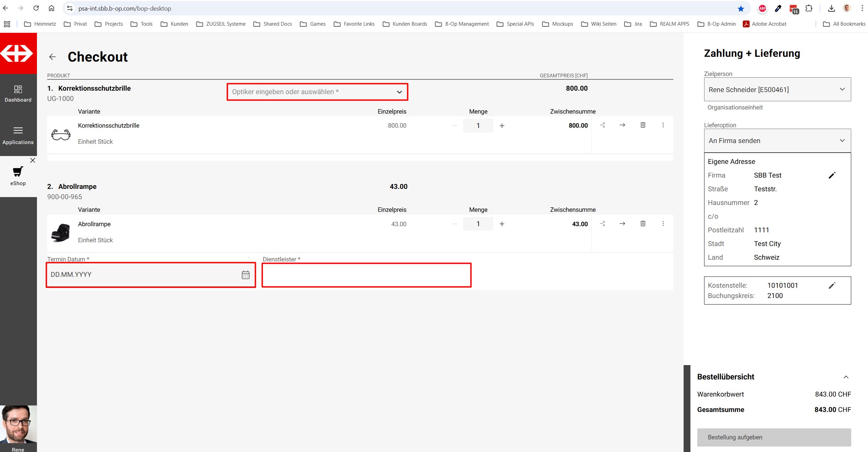
Task: Increase Abrollrampe quantity with plus
Action: click(x=502, y=224)
